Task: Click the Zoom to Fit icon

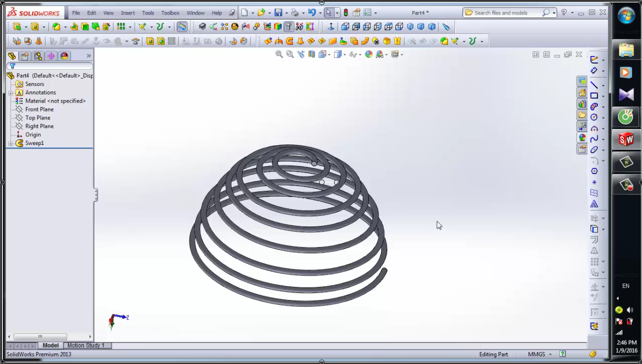Action: coord(279,54)
